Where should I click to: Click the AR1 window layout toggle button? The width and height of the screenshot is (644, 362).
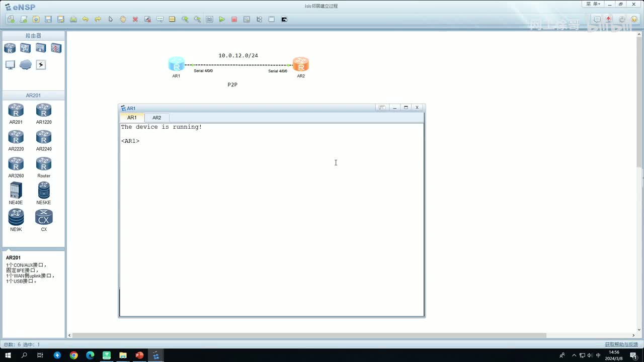382,108
